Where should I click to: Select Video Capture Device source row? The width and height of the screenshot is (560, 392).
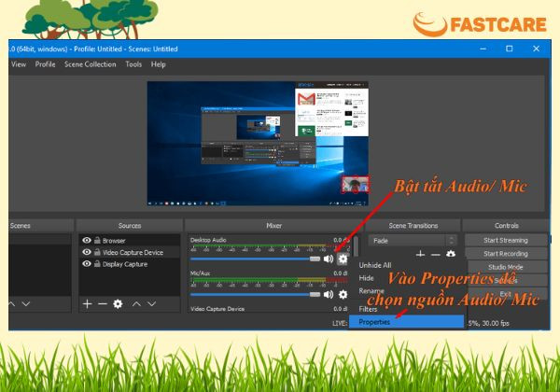coord(130,252)
